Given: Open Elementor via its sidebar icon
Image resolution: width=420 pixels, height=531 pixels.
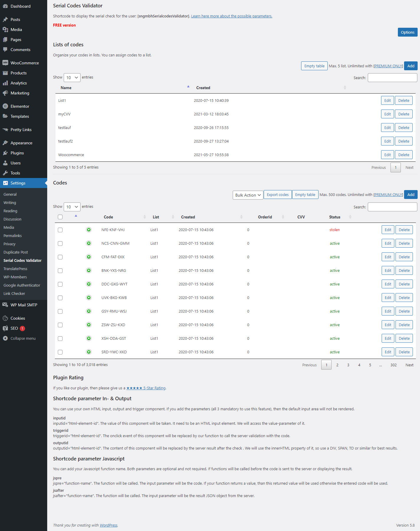Looking at the screenshot, I should pyautogui.click(x=5, y=106).
